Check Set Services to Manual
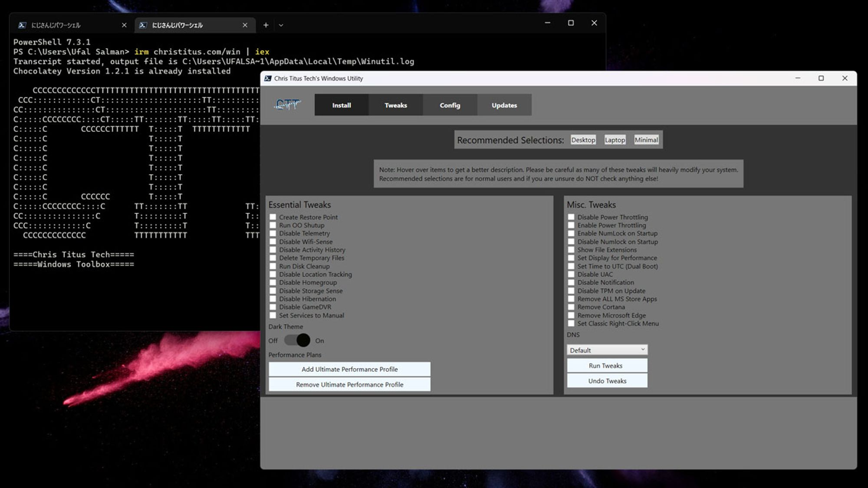This screenshot has height=488, width=868. coord(273,315)
